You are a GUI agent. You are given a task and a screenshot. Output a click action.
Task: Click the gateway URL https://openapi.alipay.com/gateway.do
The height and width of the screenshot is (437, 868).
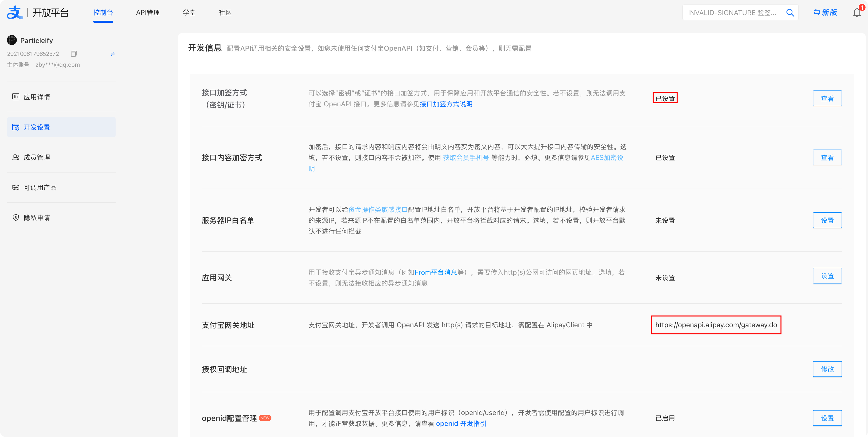coord(716,325)
